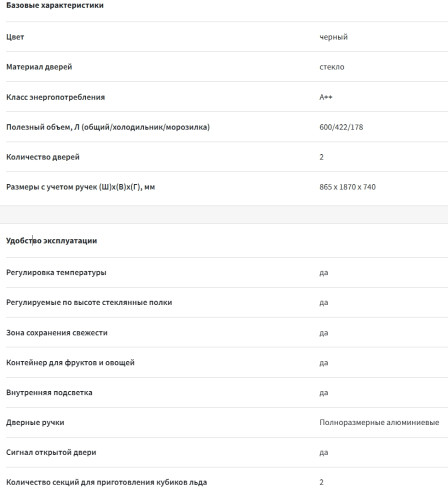Click the 'A++' energy class value
The height and width of the screenshot is (500, 448).
point(326,97)
